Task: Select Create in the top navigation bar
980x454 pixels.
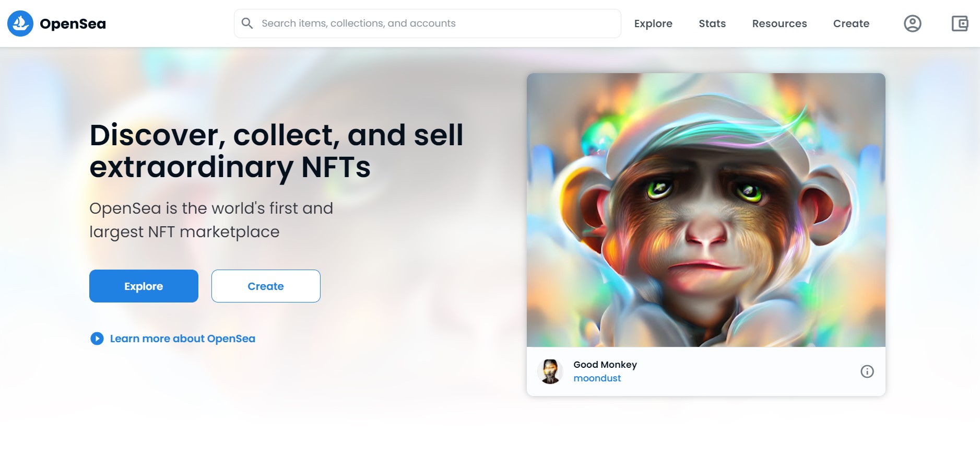Action: coord(851,24)
